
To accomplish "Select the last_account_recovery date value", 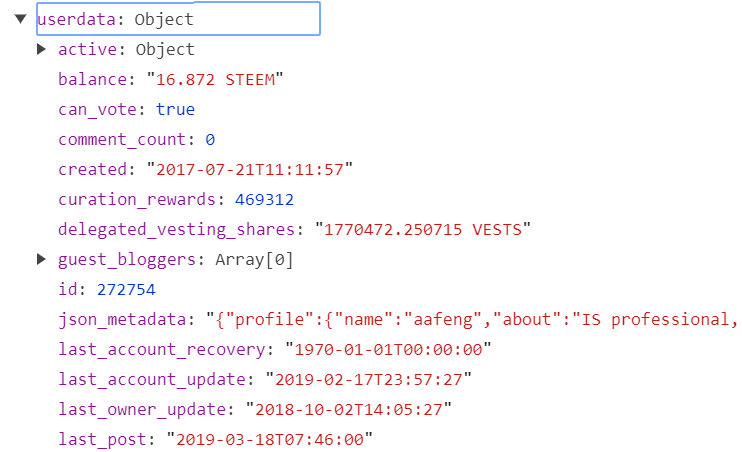I will pos(389,350).
